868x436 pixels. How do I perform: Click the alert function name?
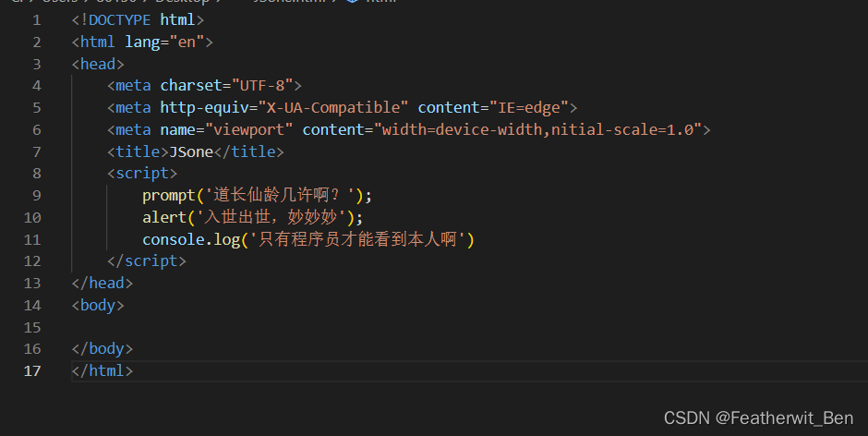click(164, 217)
